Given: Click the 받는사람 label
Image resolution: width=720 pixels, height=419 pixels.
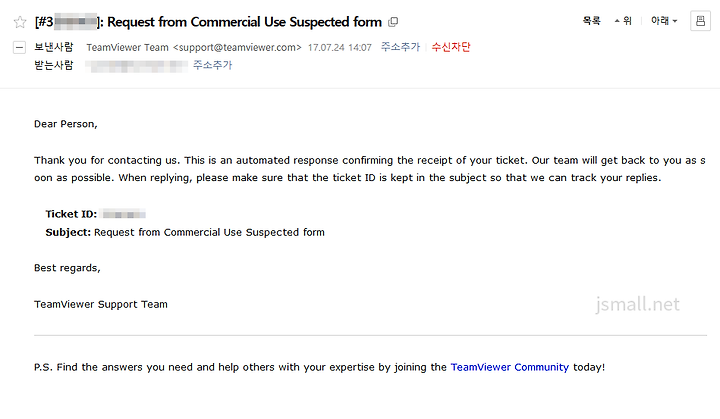Looking at the screenshot, I should [54, 65].
